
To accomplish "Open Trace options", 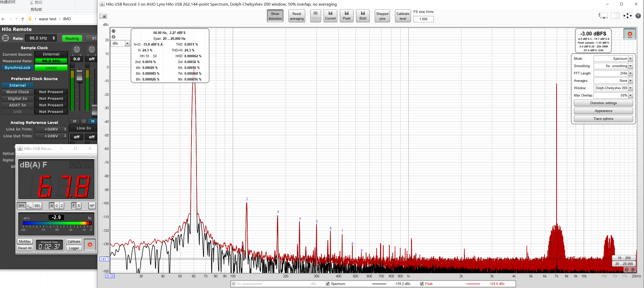I will [603, 119].
